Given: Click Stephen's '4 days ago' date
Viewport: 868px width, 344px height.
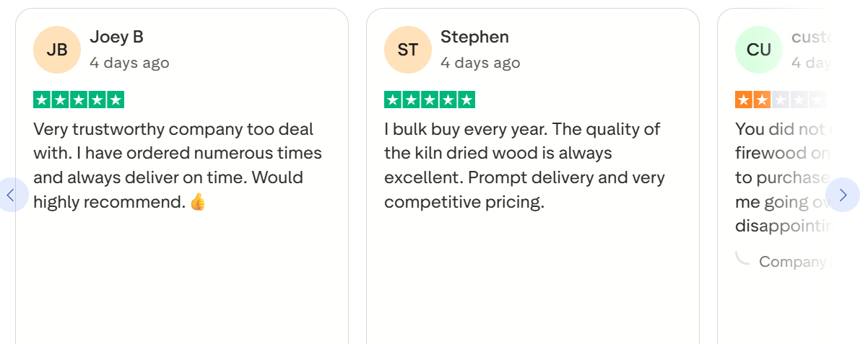Looking at the screenshot, I should click(480, 63).
